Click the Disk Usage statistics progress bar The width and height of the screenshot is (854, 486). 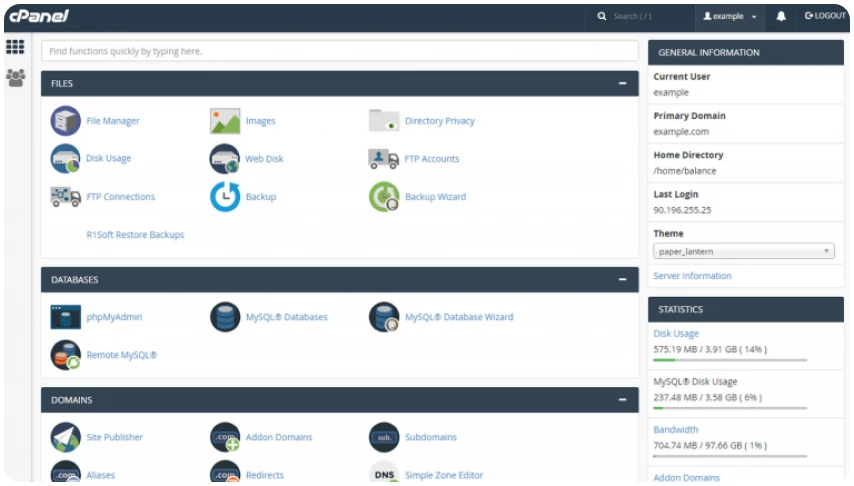730,360
